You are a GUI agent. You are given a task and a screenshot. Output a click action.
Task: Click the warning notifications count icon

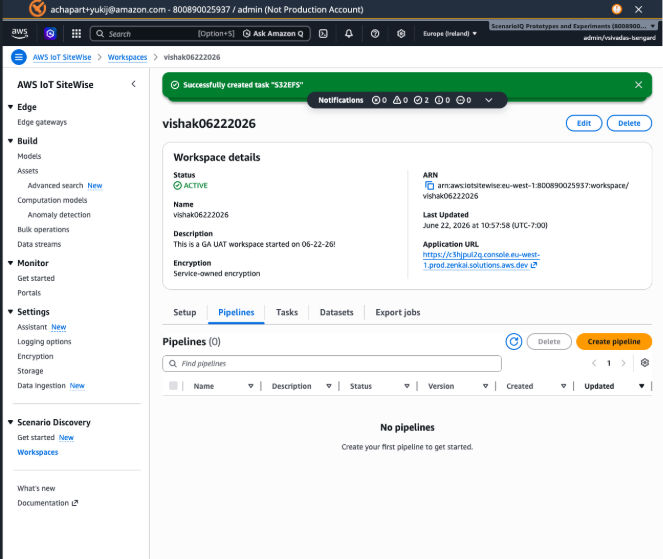pos(397,100)
